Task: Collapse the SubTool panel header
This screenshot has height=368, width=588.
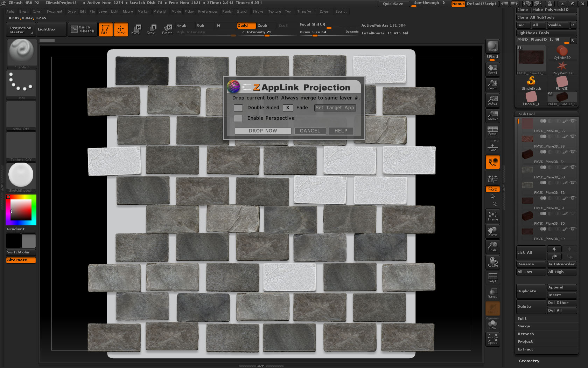Action: pyautogui.click(x=527, y=114)
